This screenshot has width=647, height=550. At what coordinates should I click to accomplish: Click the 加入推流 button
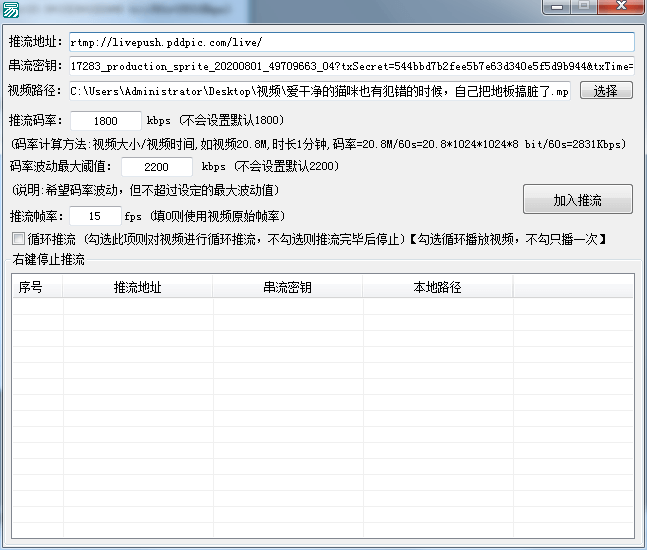(577, 200)
